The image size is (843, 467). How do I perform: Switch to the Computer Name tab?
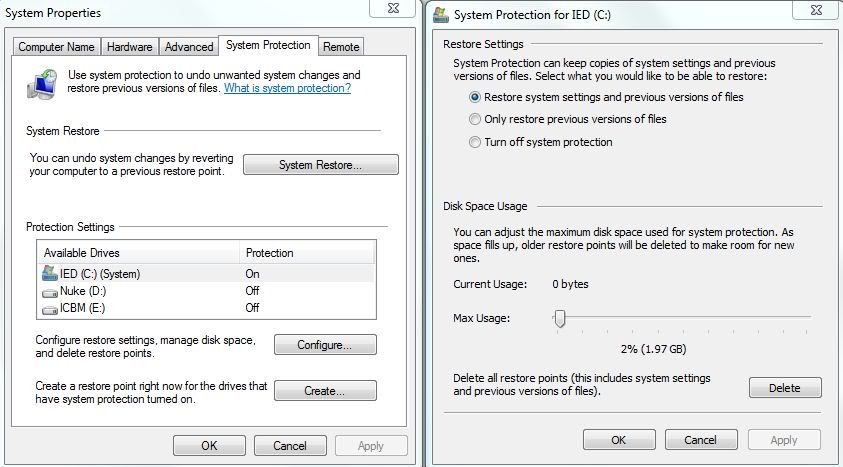(57, 47)
